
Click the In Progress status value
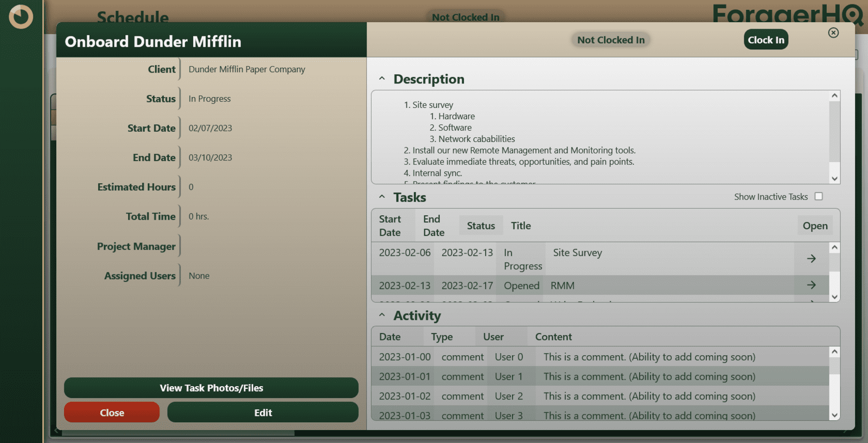[x=209, y=99]
